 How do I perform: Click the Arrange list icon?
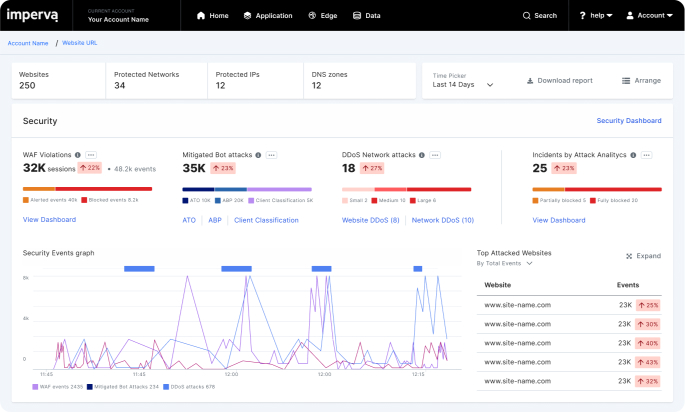click(x=626, y=80)
